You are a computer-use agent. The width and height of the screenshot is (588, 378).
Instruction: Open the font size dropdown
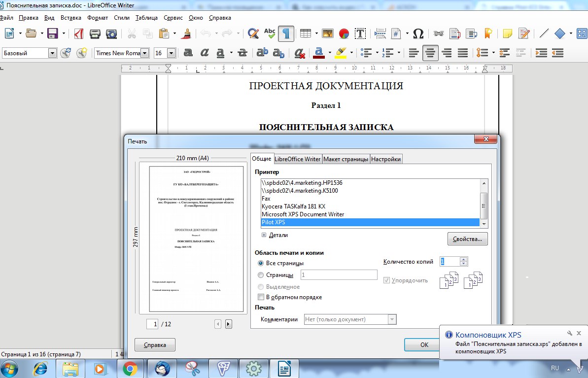(x=171, y=53)
